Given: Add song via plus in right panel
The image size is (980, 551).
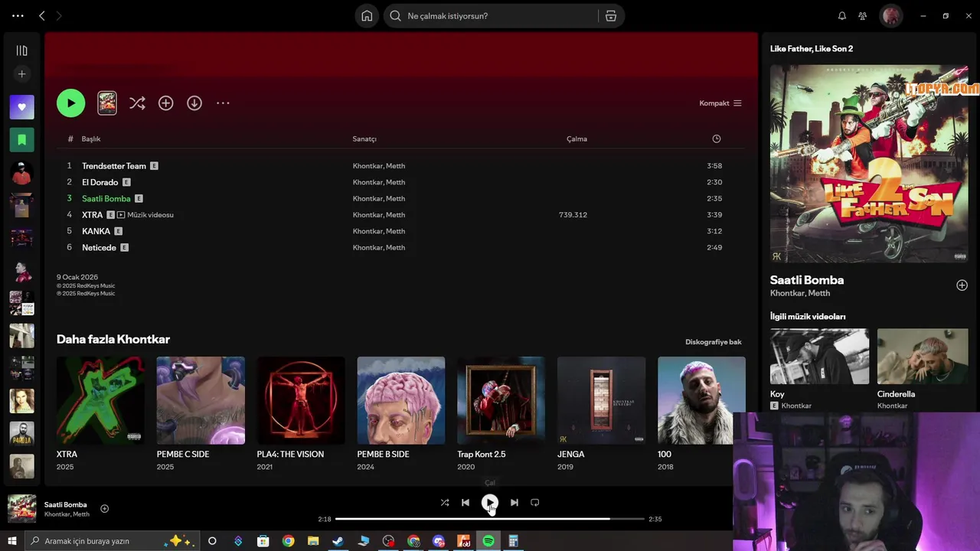Looking at the screenshot, I should (962, 285).
